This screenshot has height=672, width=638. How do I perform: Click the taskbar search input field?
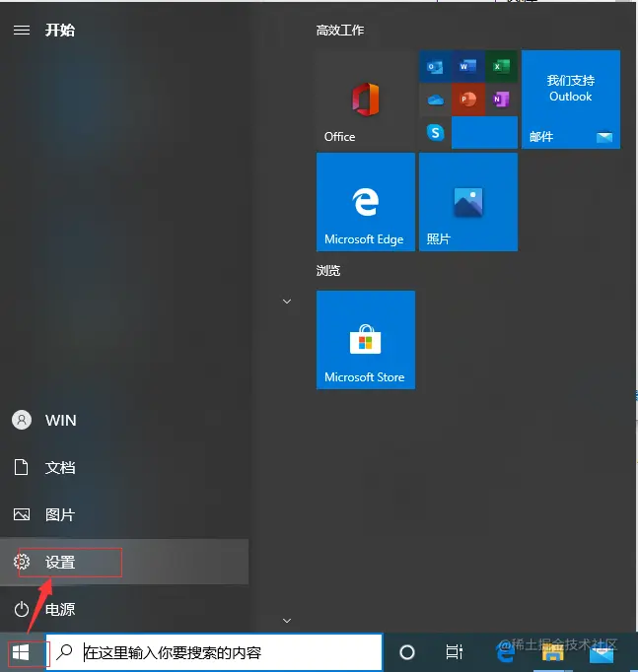click(x=214, y=652)
